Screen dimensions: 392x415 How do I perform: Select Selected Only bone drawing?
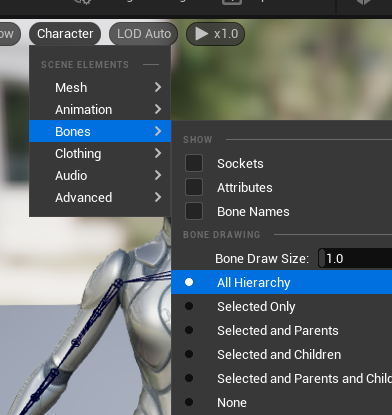click(282, 306)
